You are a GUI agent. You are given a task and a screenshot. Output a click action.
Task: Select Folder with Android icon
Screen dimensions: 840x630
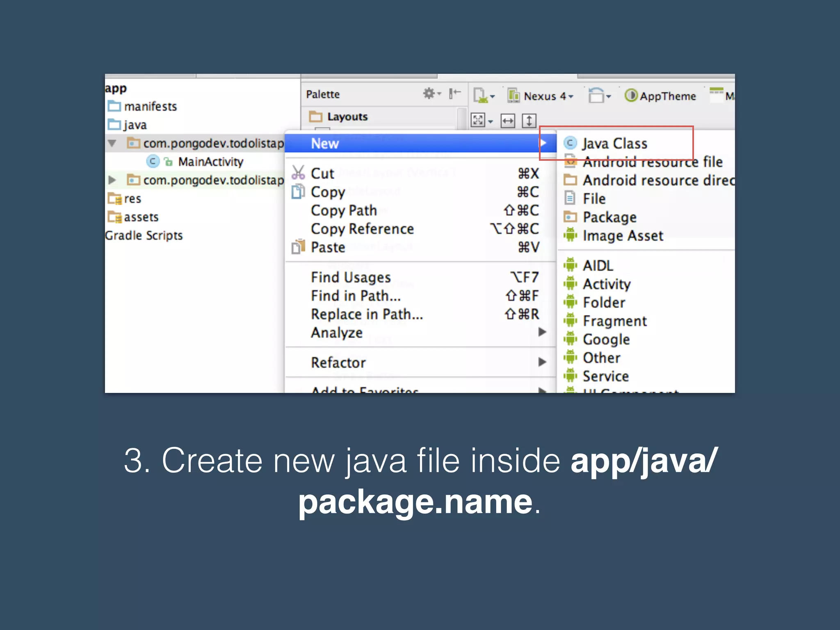pyautogui.click(x=646, y=302)
